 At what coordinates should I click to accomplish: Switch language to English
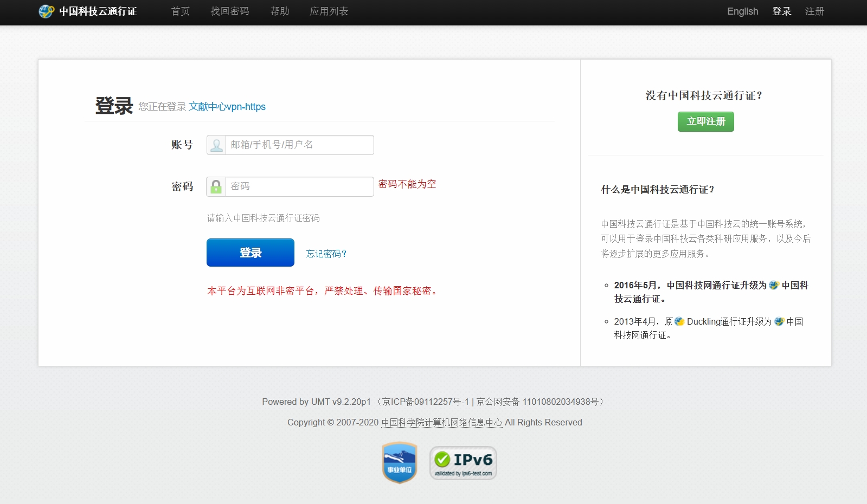point(743,11)
